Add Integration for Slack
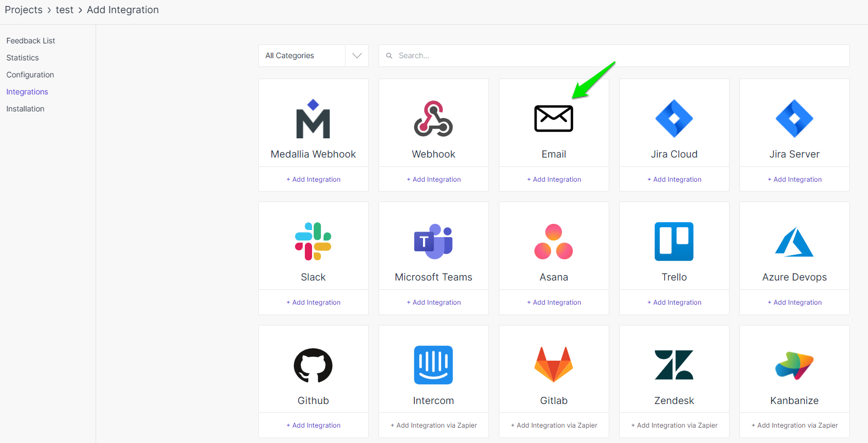Image resolution: width=868 pixels, height=443 pixels. [x=313, y=302]
